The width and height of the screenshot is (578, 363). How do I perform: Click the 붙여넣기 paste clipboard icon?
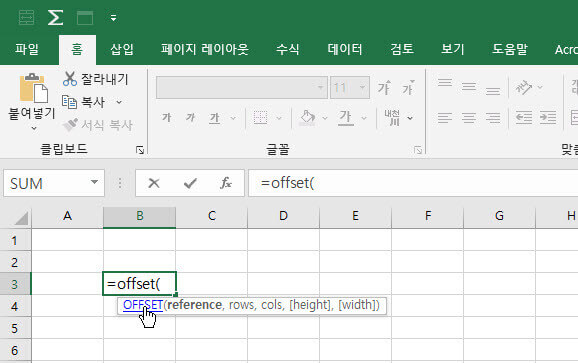[x=33, y=88]
